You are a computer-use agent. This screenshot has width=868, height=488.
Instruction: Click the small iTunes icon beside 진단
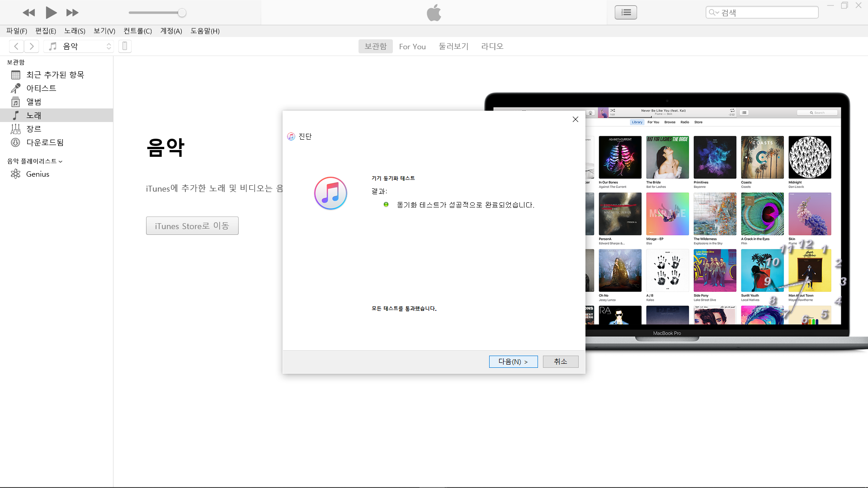tap(291, 136)
